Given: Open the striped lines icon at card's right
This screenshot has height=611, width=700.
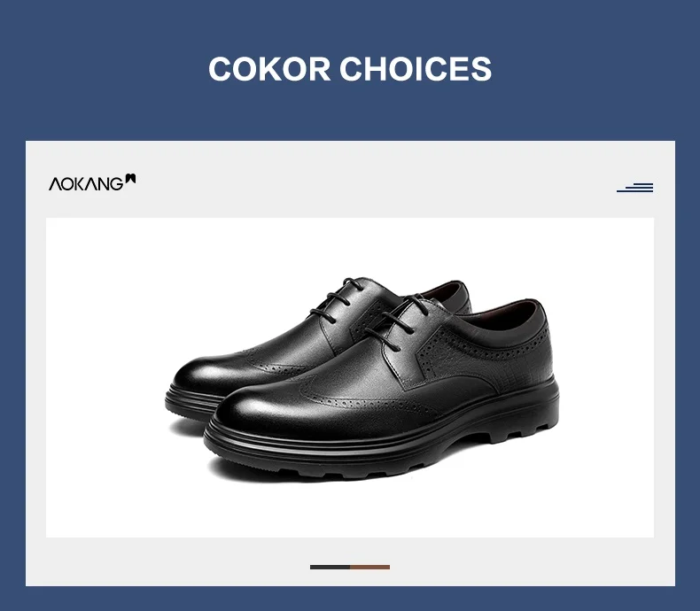Looking at the screenshot, I should coord(634,188).
